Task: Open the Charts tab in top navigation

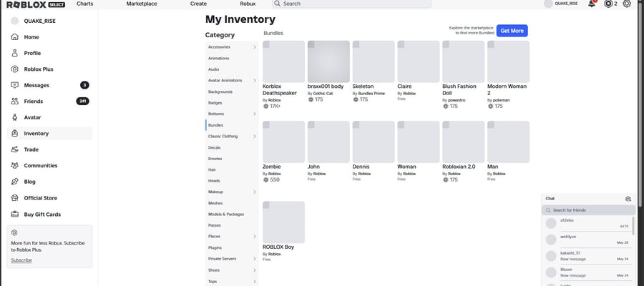Action: pyautogui.click(x=84, y=4)
